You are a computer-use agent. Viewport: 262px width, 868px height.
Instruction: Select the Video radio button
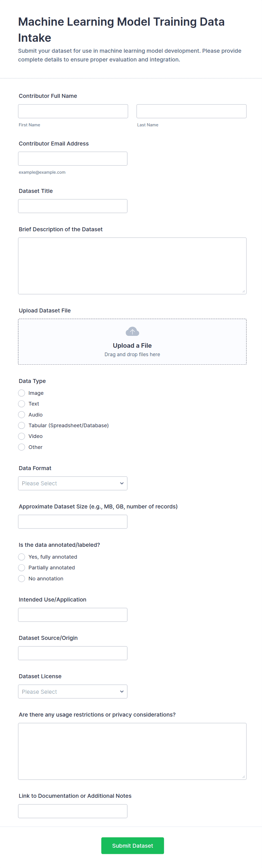point(22,436)
